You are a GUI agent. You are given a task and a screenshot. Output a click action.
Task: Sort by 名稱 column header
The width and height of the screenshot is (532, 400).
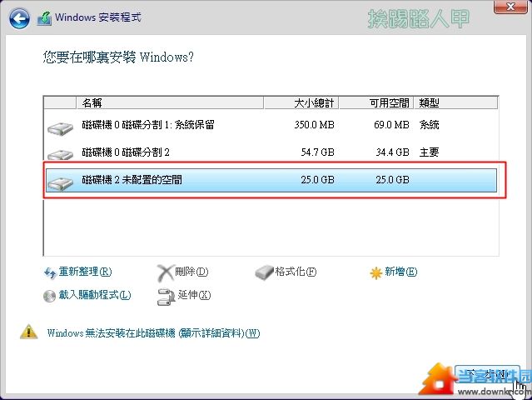tap(170, 102)
